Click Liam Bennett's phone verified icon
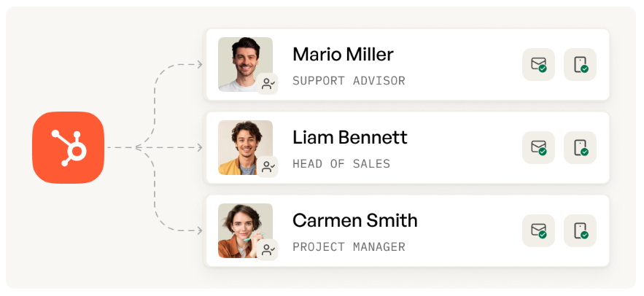The width and height of the screenshot is (644, 296). point(580,147)
